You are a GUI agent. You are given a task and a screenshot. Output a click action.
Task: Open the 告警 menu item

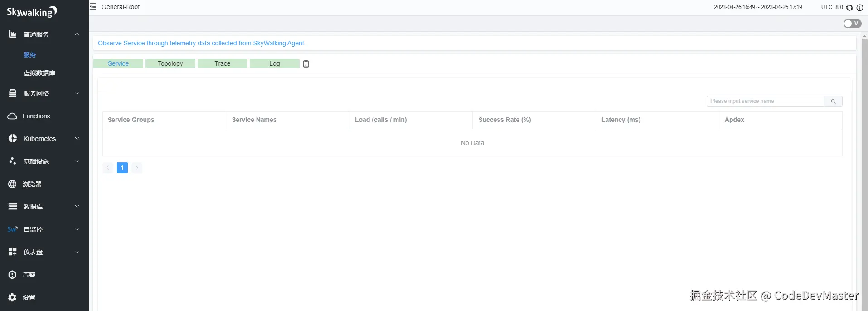tap(29, 275)
